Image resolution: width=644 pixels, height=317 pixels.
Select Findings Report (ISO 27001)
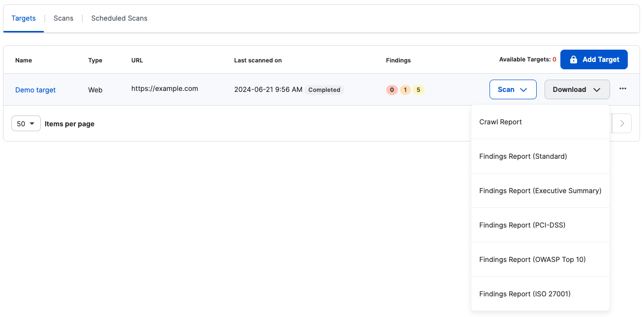click(524, 294)
